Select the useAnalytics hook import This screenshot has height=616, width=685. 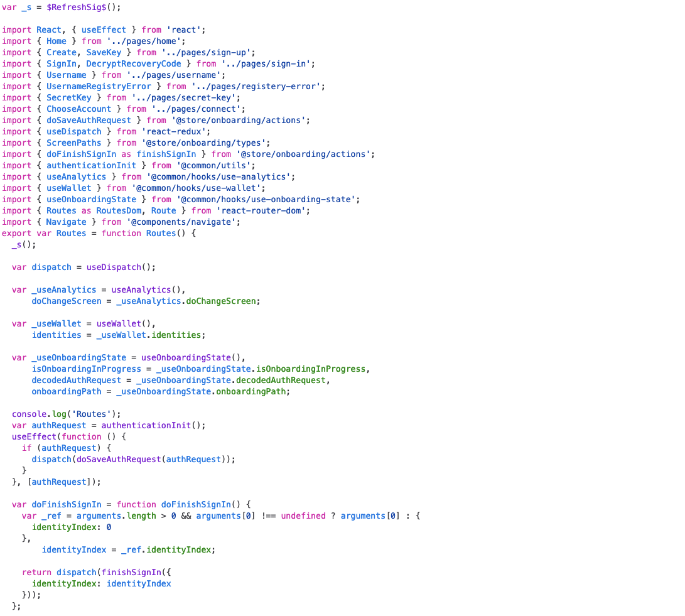pos(76,176)
